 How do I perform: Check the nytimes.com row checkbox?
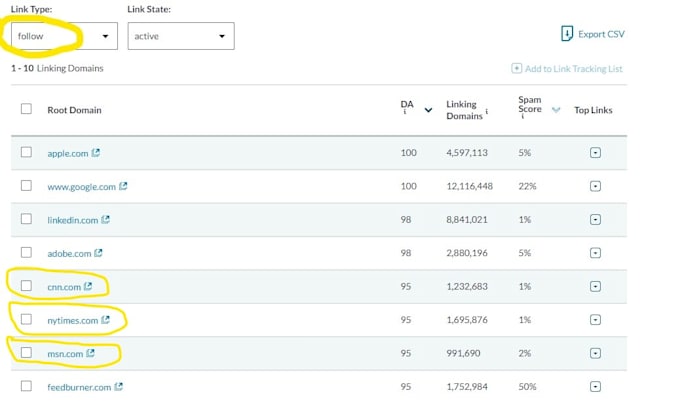pyautogui.click(x=26, y=319)
